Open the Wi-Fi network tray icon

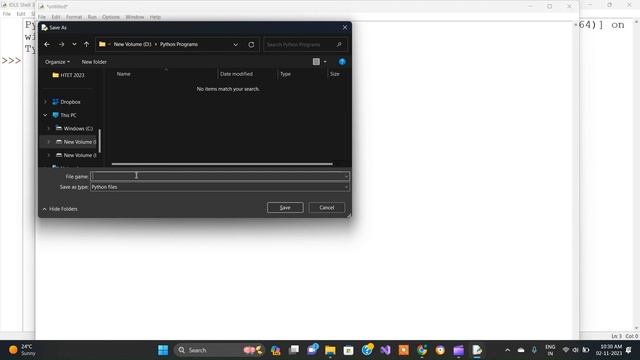coord(566,350)
